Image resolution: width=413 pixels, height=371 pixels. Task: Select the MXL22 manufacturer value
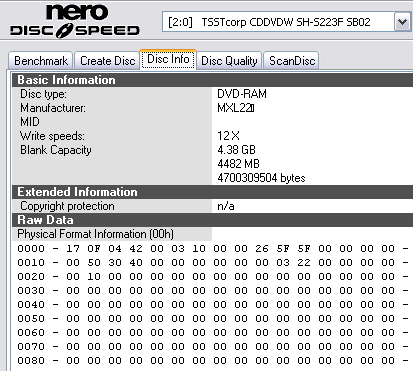[x=236, y=108]
